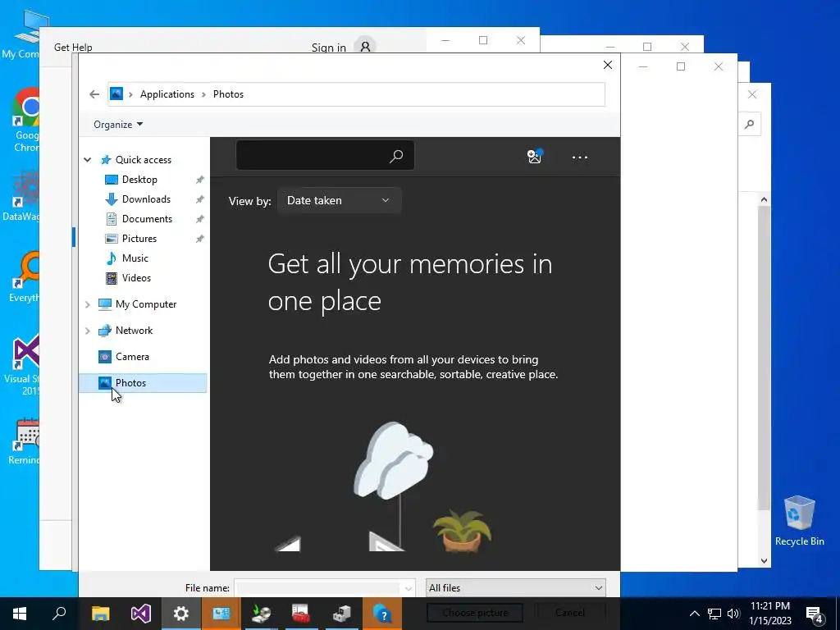
Task: Open Pictures folder in Quick access
Action: [139, 239]
